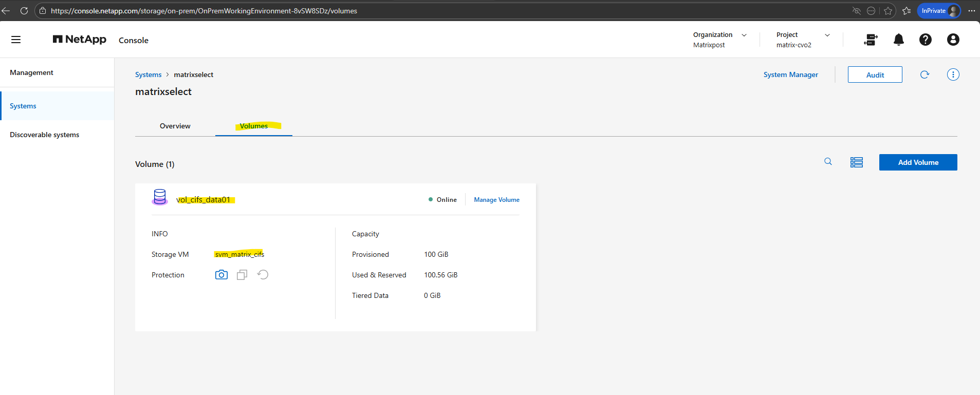Open the three-dot more options menu
Viewport: 980px width, 395px height.
(x=953, y=74)
